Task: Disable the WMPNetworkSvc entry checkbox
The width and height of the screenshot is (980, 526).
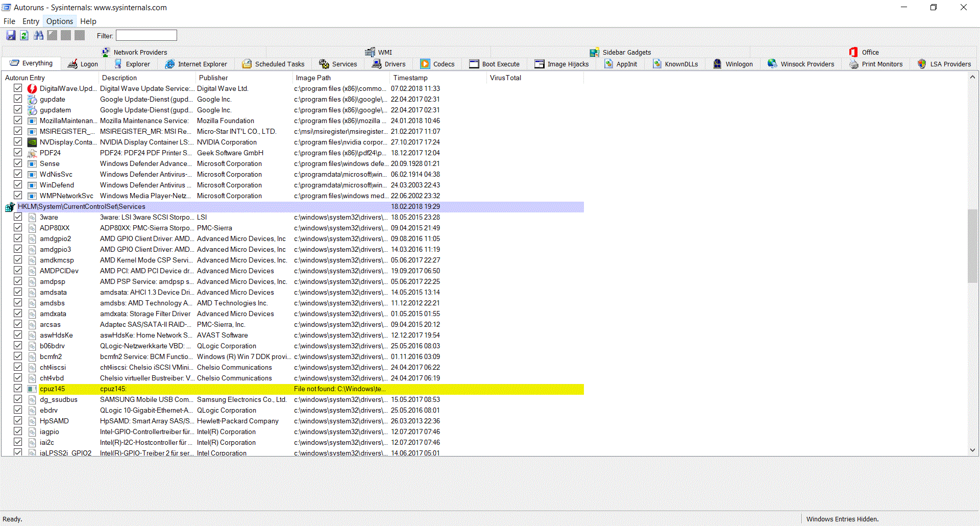Action: pyautogui.click(x=18, y=196)
